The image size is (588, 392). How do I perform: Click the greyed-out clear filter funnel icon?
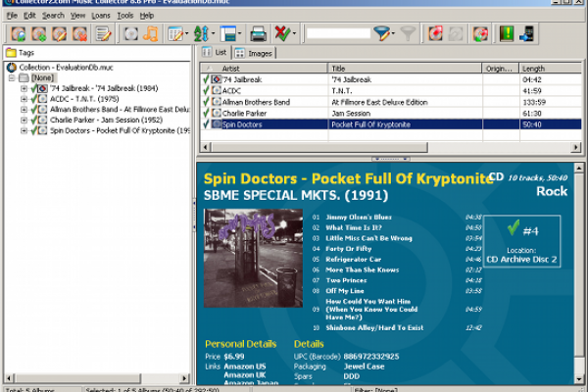[x=408, y=34]
